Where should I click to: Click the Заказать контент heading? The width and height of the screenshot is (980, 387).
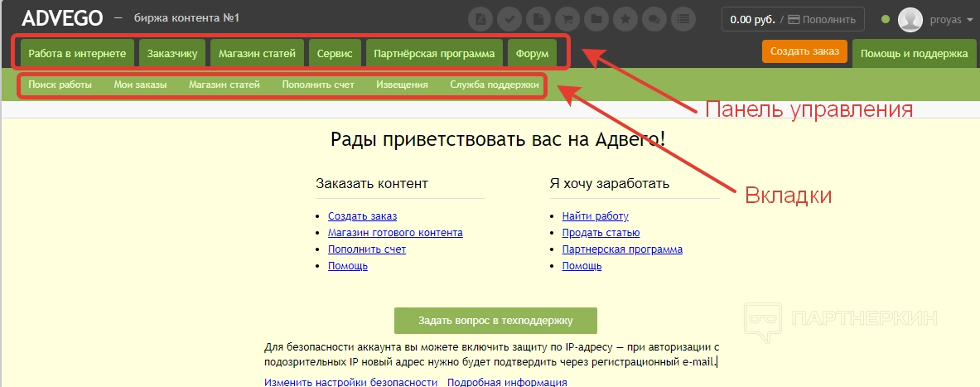click(x=372, y=184)
